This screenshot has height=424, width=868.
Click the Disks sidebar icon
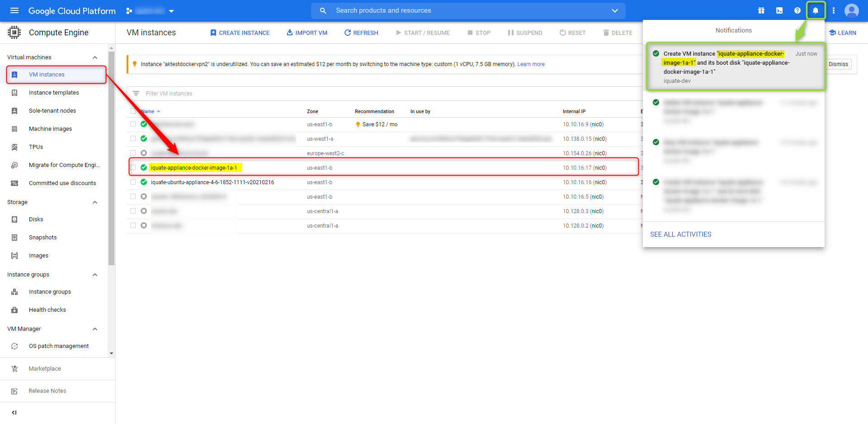[14, 219]
